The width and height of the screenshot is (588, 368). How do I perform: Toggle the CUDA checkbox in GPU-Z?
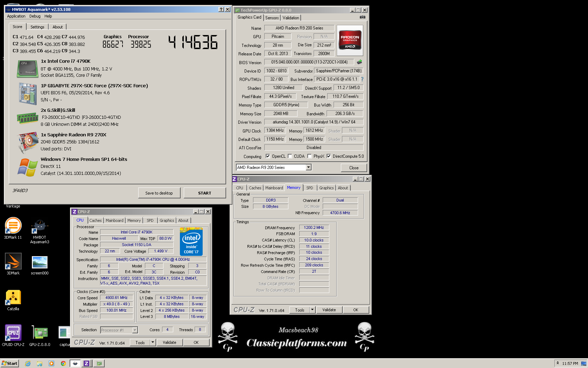click(290, 156)
